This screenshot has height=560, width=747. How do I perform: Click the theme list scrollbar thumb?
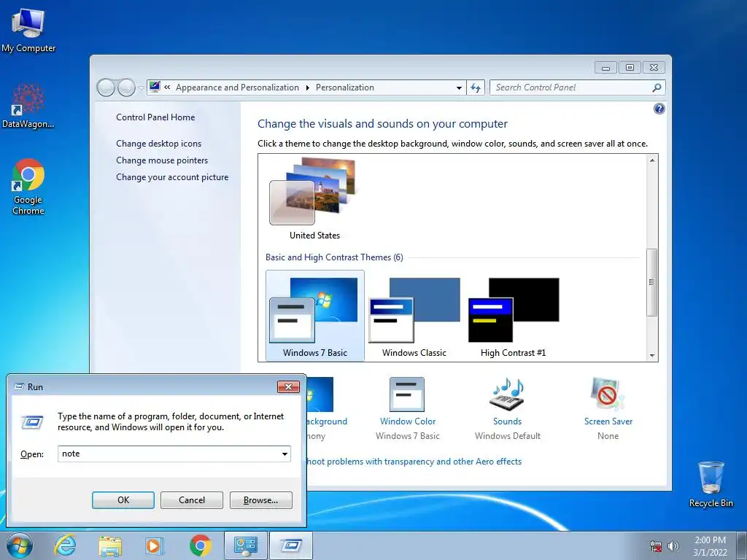(x=652, y=282)
